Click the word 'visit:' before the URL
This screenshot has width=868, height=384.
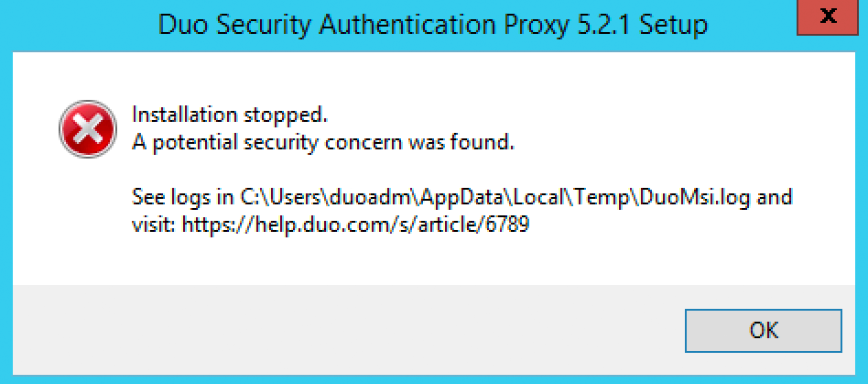click(x=154, y=224)
